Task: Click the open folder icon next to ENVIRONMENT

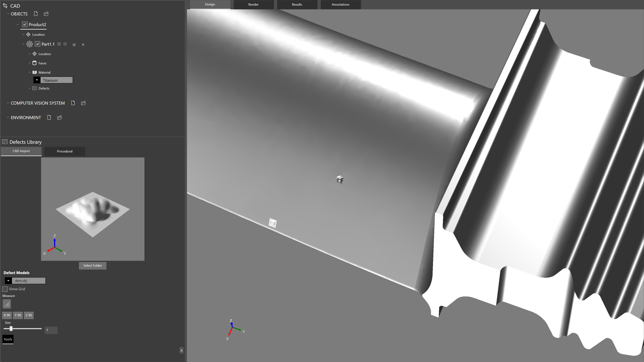Action: click(x=59, y=117)
